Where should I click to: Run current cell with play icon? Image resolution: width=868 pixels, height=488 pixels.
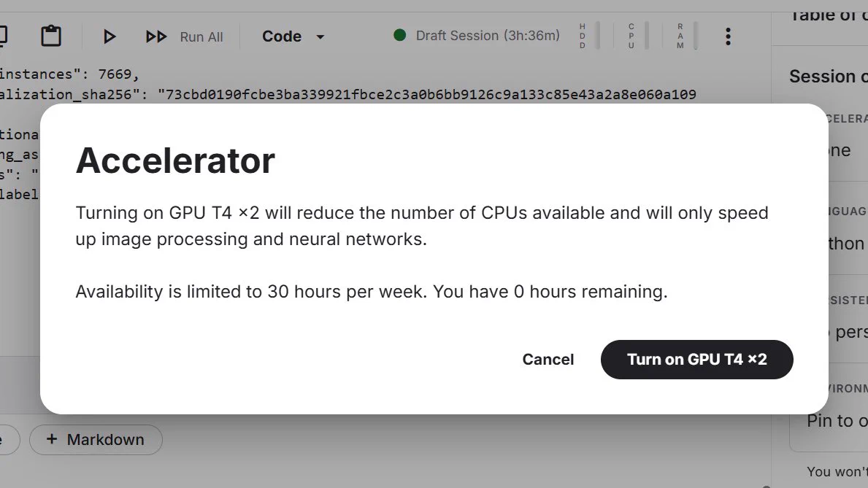[109, 36]
